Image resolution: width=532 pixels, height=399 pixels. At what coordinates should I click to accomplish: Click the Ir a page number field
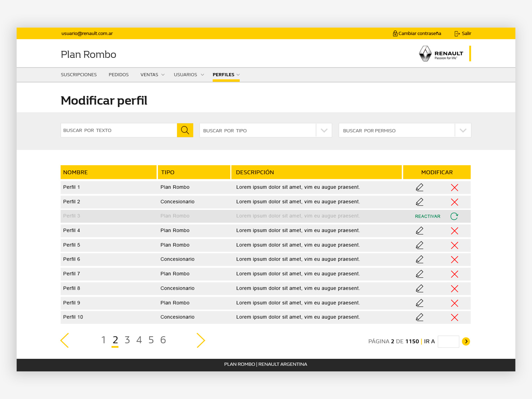(448, 341)
